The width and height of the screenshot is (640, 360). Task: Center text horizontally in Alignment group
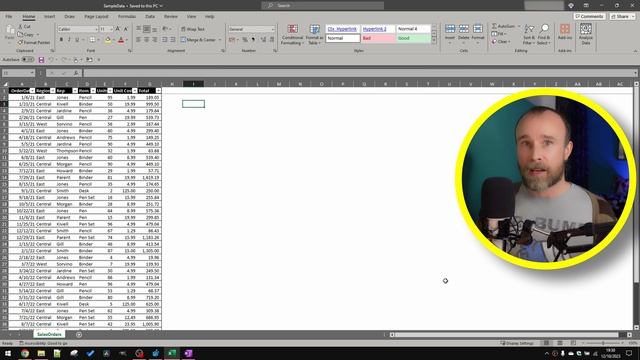[147, 40]
